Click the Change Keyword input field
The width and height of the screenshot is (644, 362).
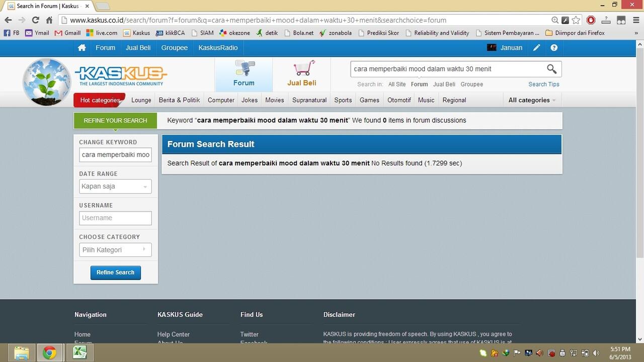[115, 155]
